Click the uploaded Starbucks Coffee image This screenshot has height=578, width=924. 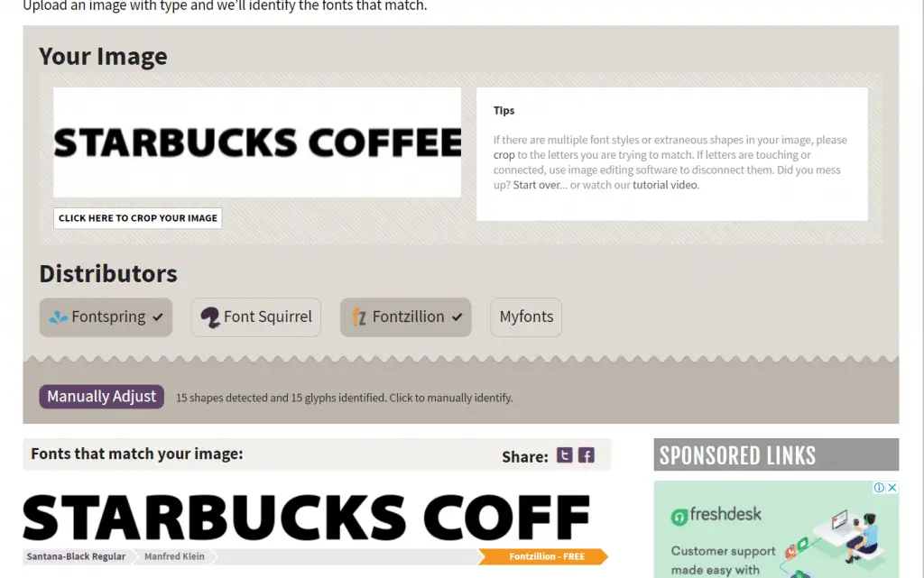pyautogui.click(x=257, y=142)
